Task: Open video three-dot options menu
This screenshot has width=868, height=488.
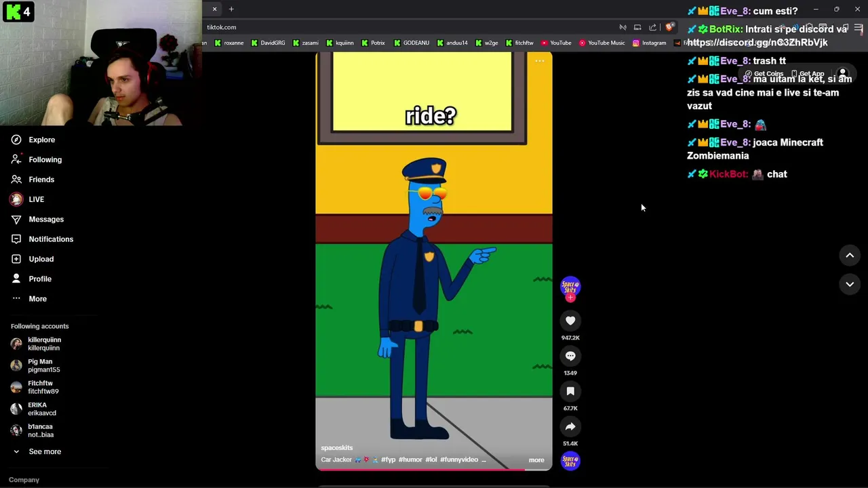Action: (539, 61)
